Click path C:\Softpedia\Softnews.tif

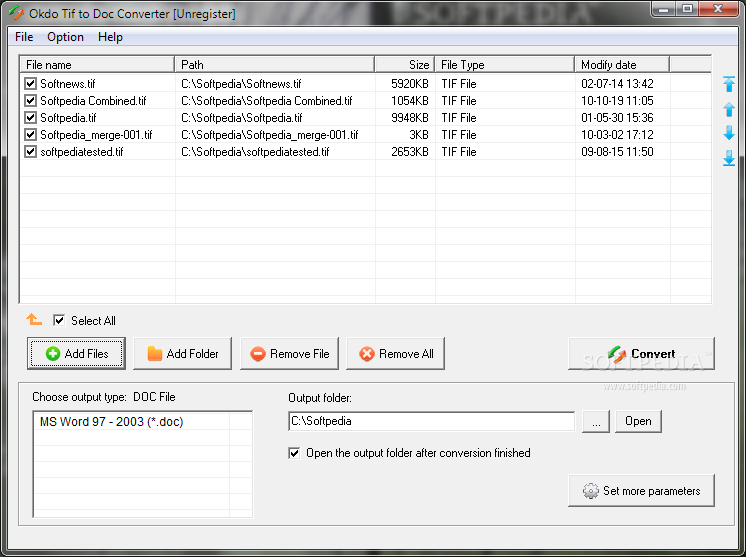pyautogui.click(x=241, y=84)
